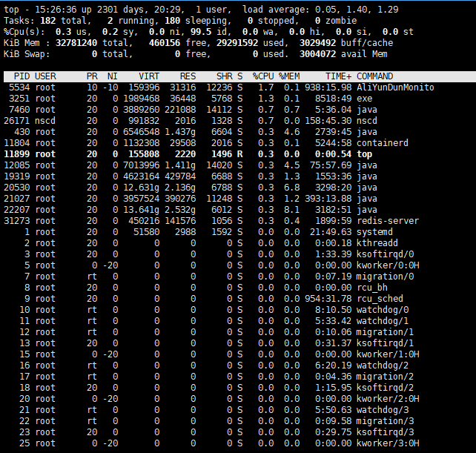Viewport: 476px width, 453px height.
Task: Select PID 5534 in the process list
Action: pyautogui.click(x=19, y=87)
